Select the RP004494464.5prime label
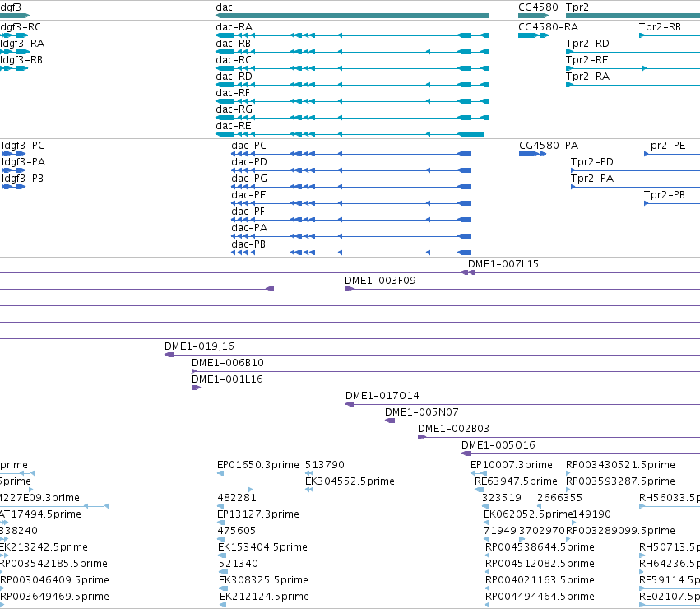This screenshot has width=700, height=609. click(540, 597)
